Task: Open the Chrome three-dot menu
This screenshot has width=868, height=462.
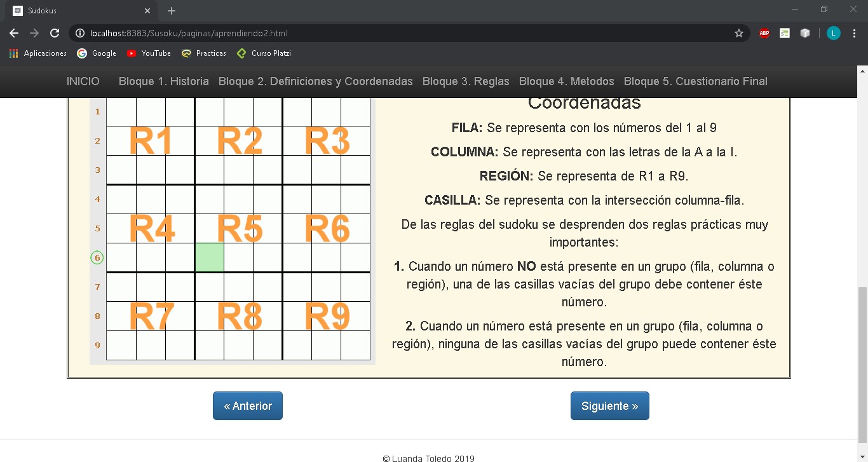Action: pyautogui.click(x=854, y=33)
